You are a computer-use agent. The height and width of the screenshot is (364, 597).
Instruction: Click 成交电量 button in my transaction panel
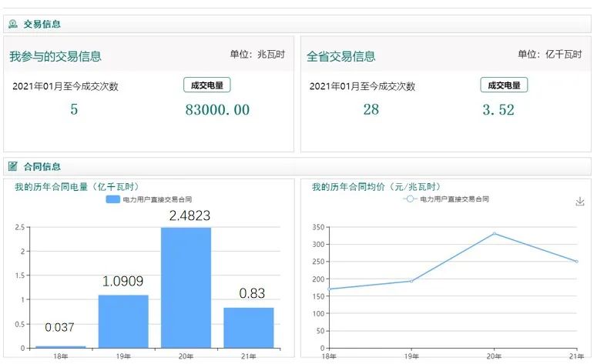[x=207, y=85]
